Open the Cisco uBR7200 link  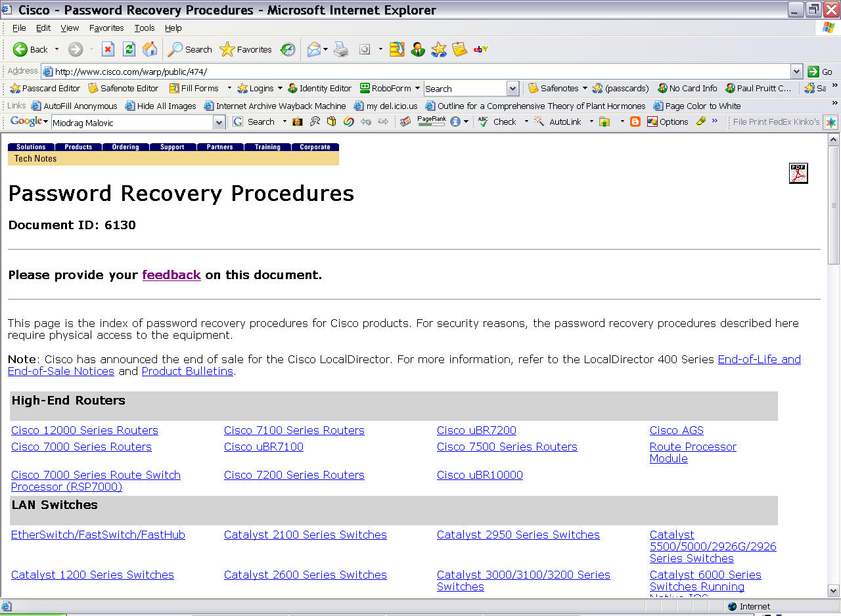[476, 430]
